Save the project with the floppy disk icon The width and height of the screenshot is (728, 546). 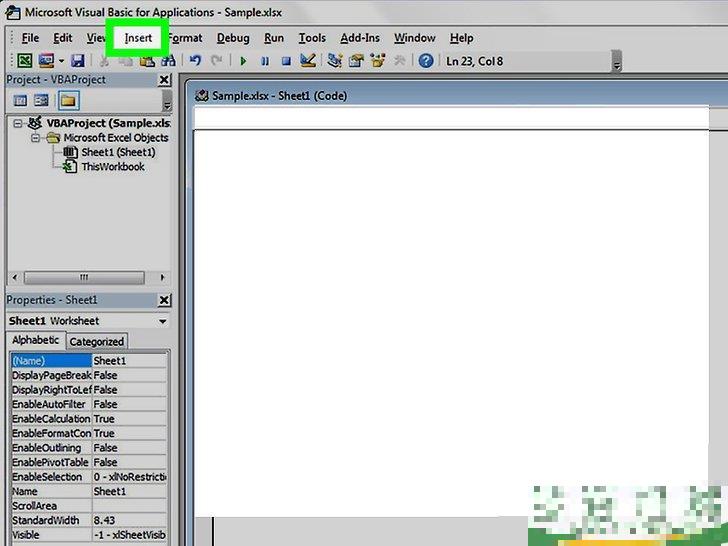pyautogui.click(x=77, y=61)
